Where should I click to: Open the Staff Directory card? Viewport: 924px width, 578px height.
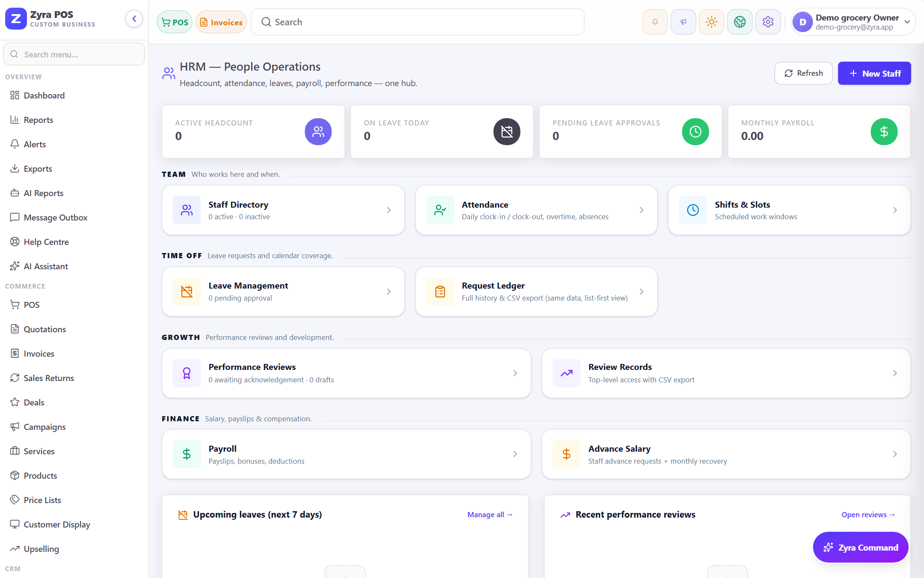pyautogui.click(x=283, y=210)
